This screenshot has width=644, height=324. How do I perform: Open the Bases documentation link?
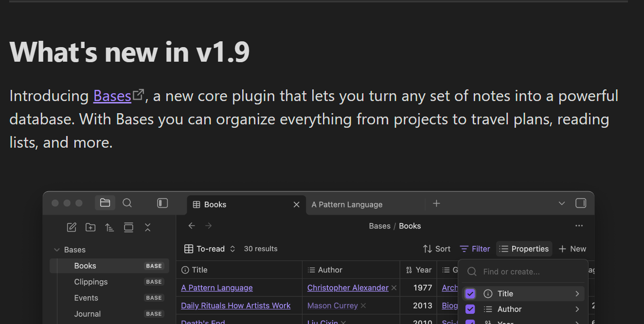(x=112, y=96)
